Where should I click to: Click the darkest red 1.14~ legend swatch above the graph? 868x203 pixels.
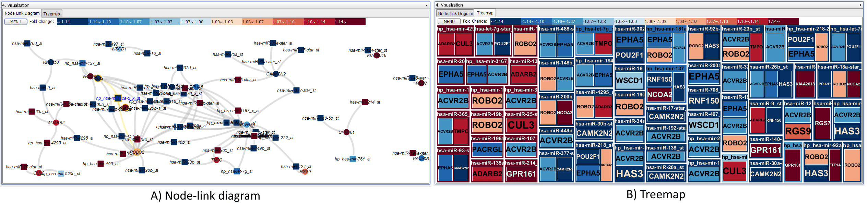coord(350,22)
